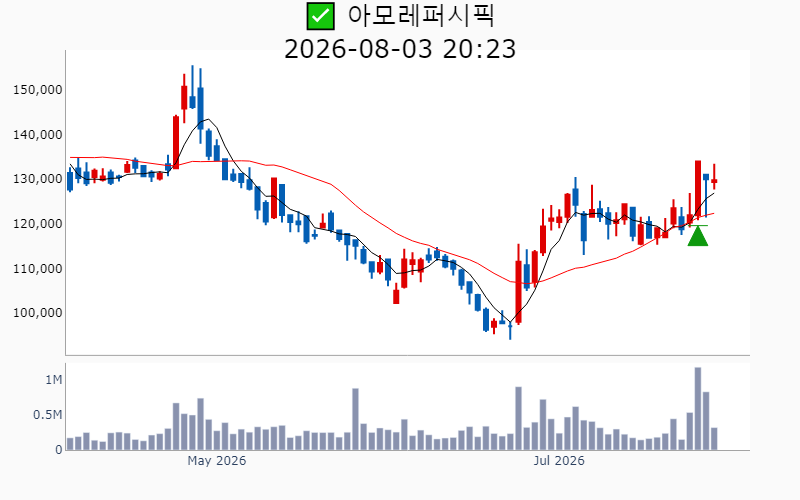The width and height of the screenshot is (800, 500).
Task: Select the 아모레퍼시픽 chart title text
Action: (421, 15)
